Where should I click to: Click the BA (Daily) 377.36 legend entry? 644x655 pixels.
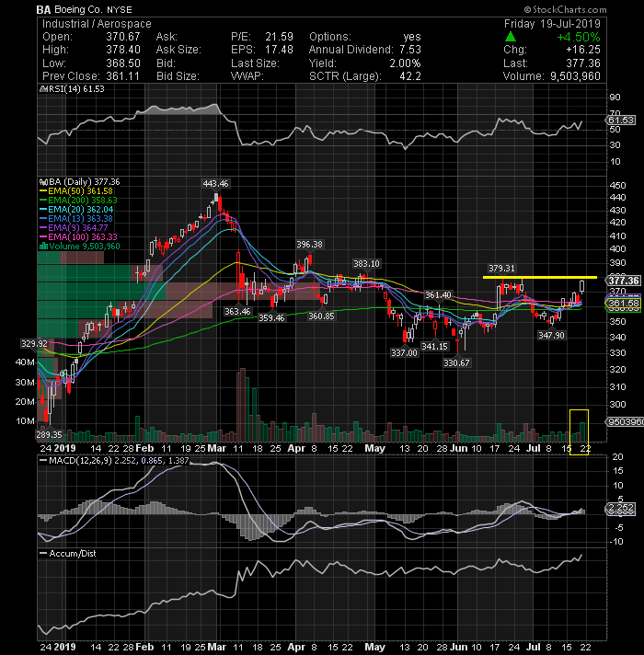83,182
